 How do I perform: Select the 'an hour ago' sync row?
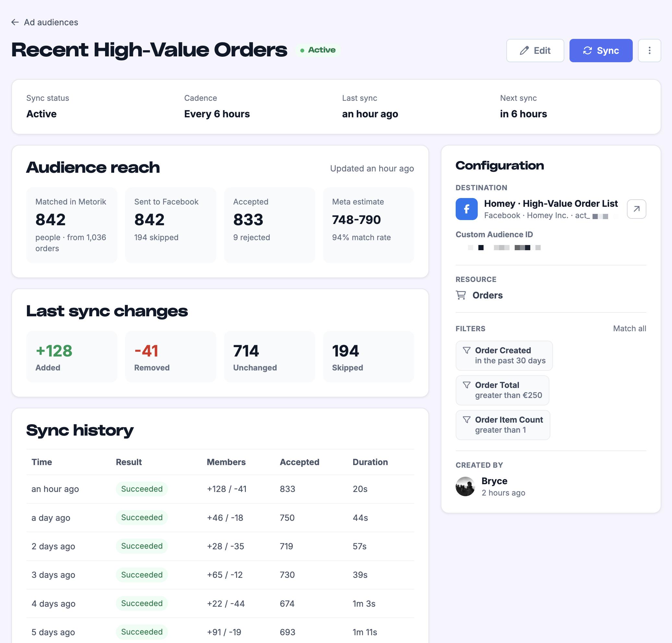[220, 489]
